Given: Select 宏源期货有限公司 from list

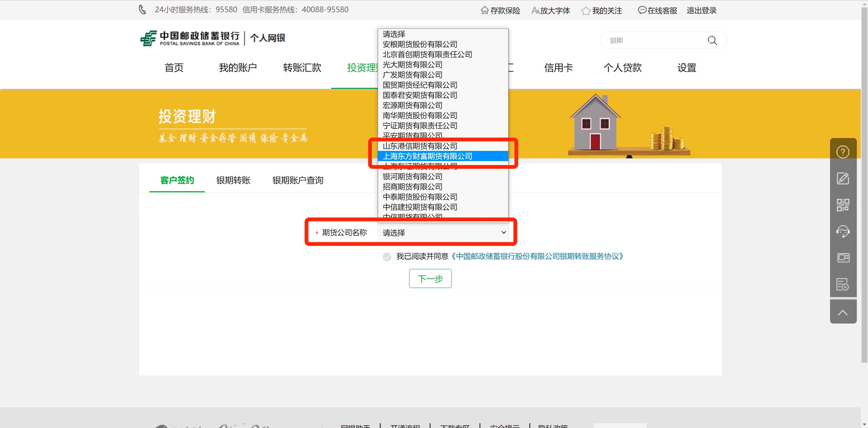Looking at the screenshot, I should (443, 105).
